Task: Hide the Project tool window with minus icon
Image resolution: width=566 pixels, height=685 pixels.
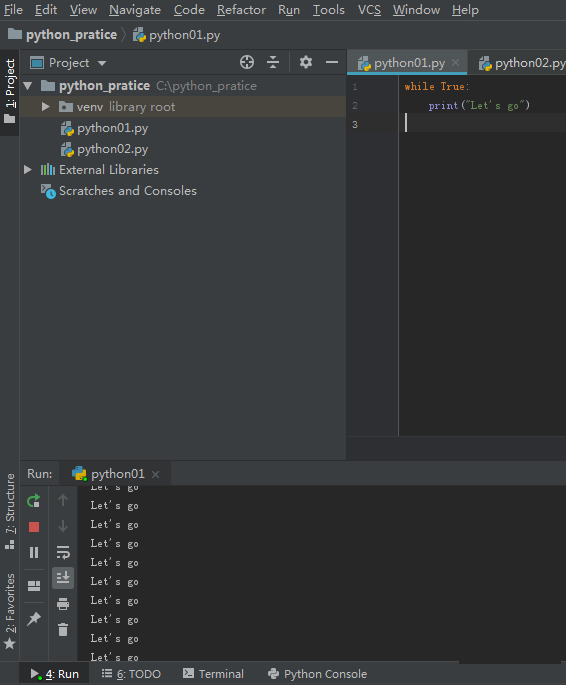Action: (x=332, y=62)
